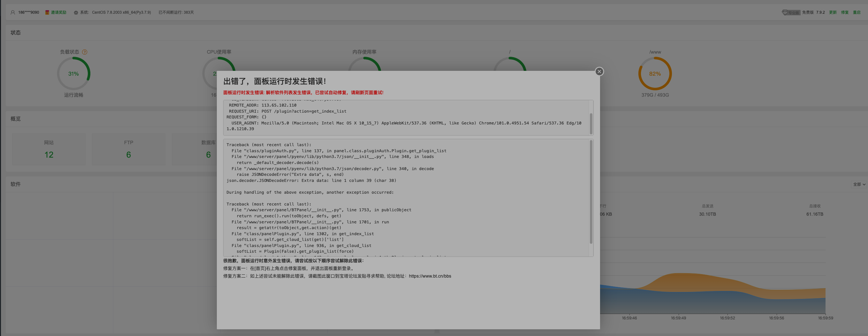Click the /www 82% disk gauge
Image resolution: width=868 pixels, height=336 pixels.
click(x=655, y=73)
